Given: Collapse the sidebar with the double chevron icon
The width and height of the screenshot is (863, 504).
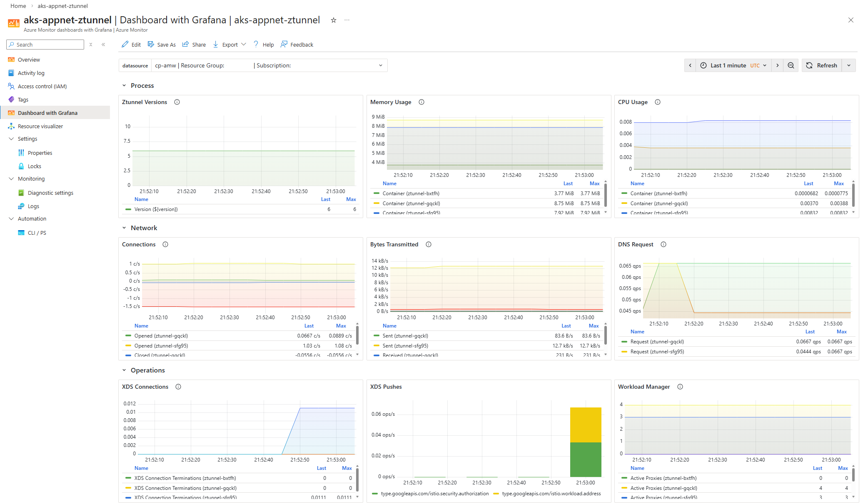Looking at the screenshot, I should click(103, 45).
